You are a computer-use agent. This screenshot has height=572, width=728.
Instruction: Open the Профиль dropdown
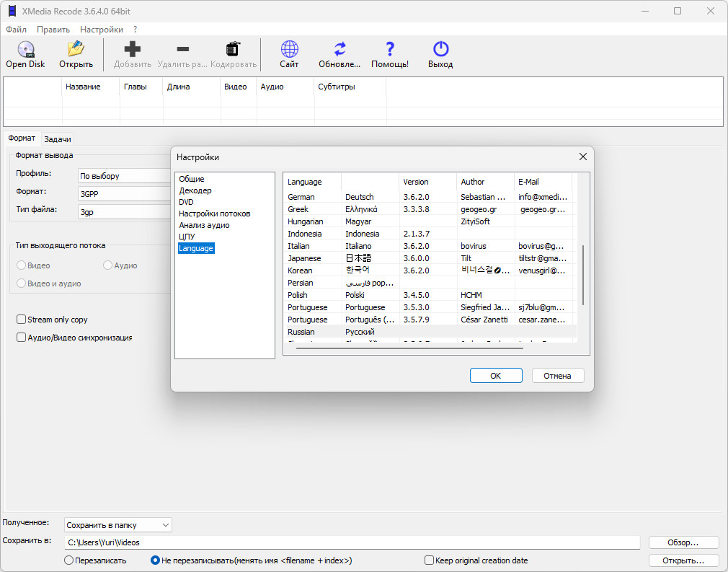tap(125, 176)
